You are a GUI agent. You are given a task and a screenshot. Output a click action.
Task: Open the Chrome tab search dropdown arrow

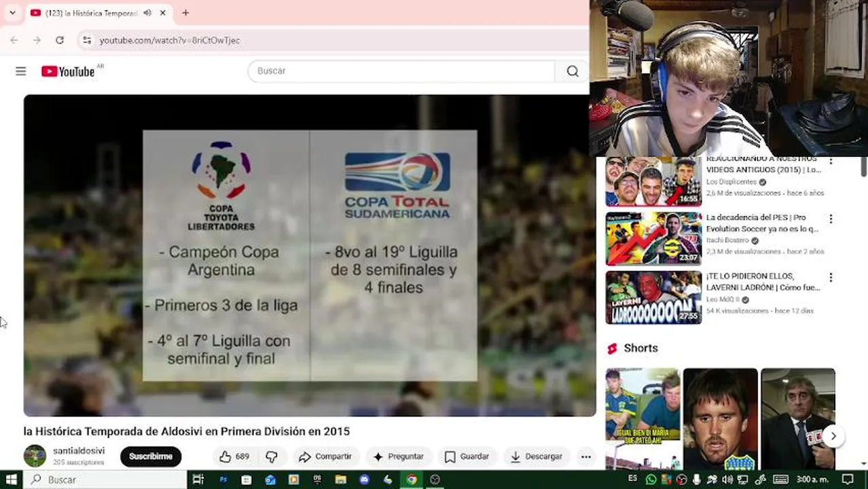point(12,13)
